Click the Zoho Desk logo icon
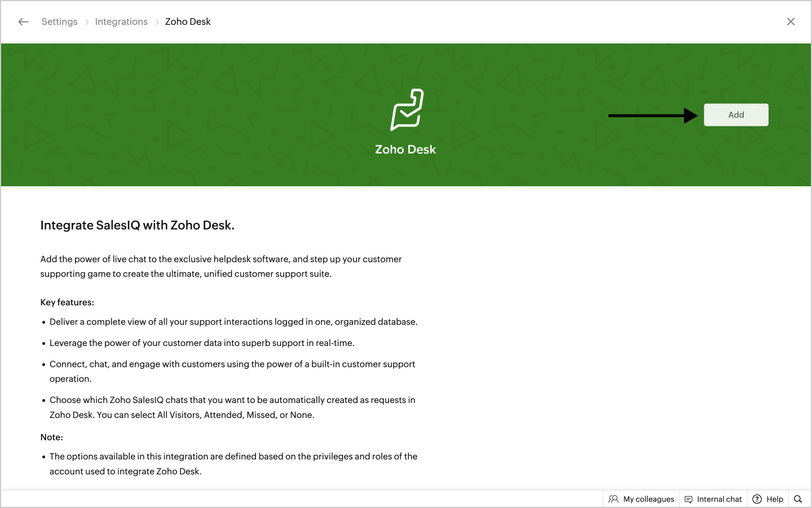This screenshot has width=812, height=508. coord(407,110)
